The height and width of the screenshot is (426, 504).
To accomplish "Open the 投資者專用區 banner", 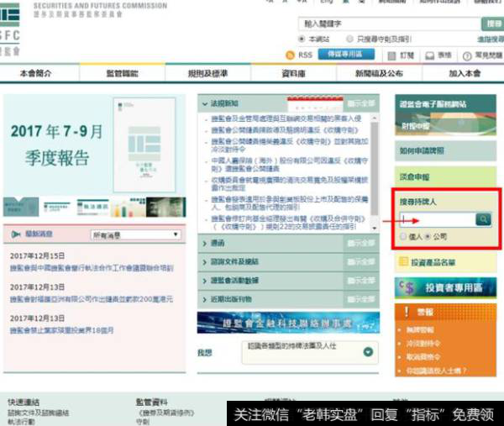I will tap(445, 287).
